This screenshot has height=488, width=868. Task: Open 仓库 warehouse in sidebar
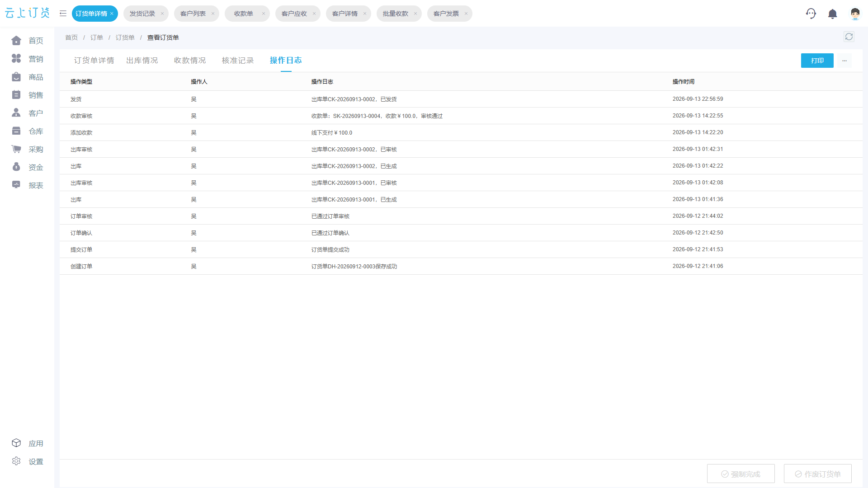(x=27, y=131)
